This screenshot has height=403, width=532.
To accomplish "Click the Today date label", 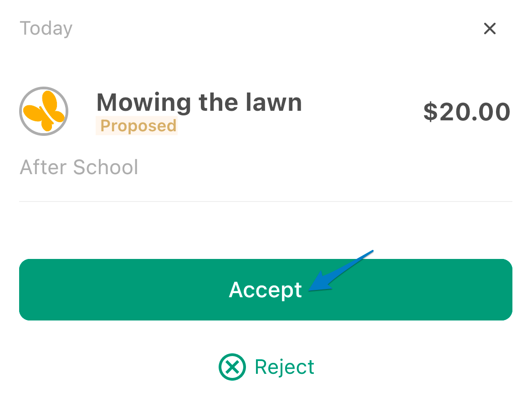I will click(x=46, y=29).
